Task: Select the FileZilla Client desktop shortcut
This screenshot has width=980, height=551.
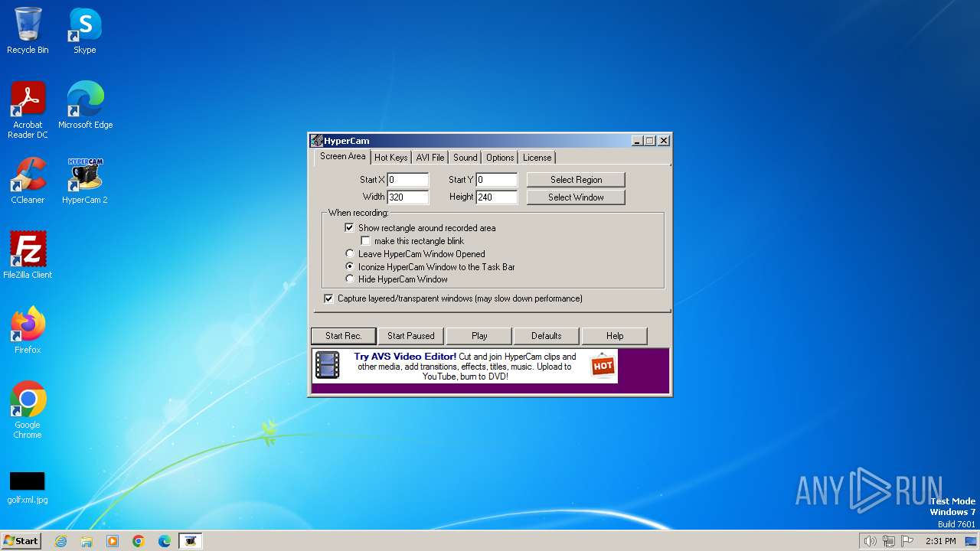Action: 28,256
